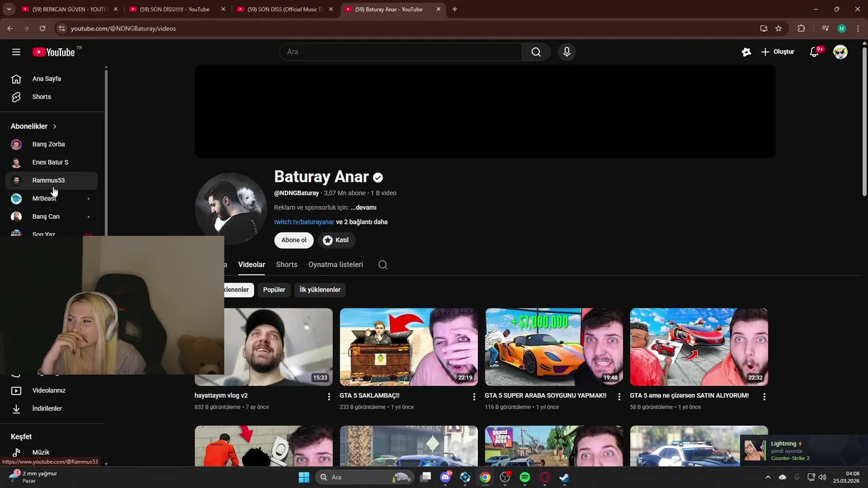Navigate back in browser
This screenshot has height=488, width=868.
9,28
